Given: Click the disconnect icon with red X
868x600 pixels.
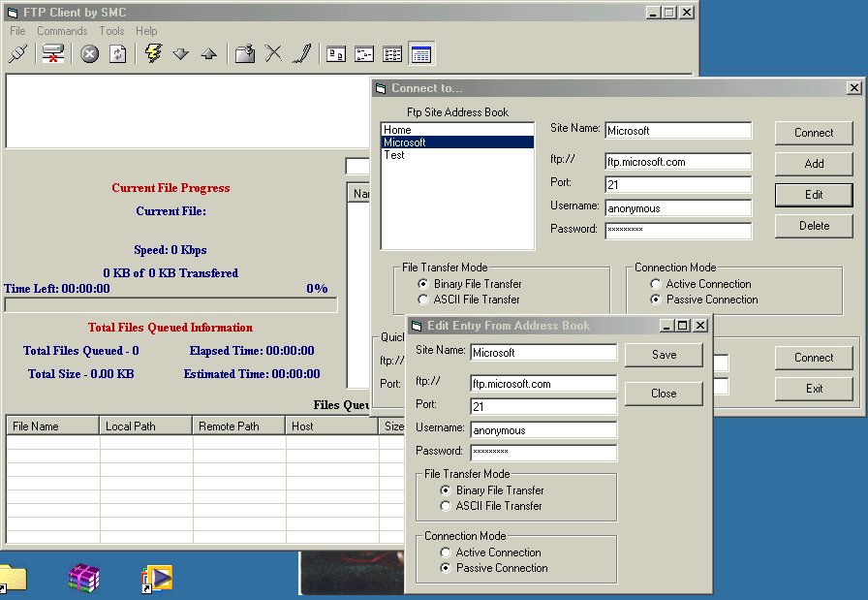Looking at the screenshot, I should [53, 54].
